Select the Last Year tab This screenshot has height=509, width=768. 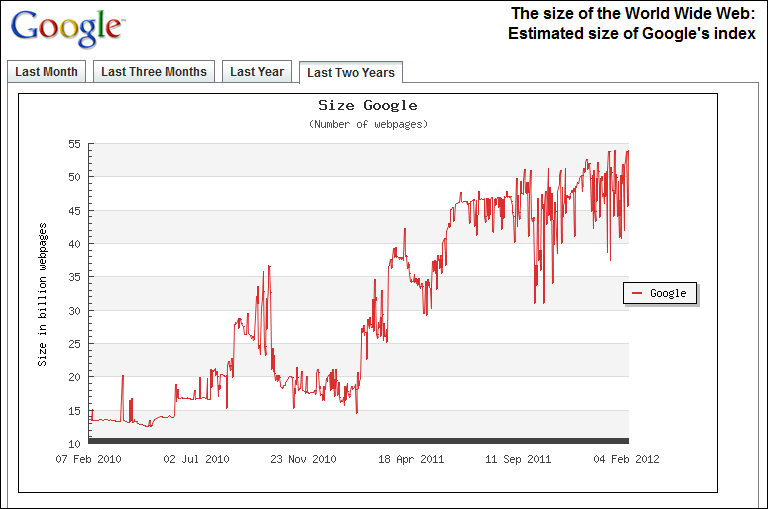coord(257,72)
